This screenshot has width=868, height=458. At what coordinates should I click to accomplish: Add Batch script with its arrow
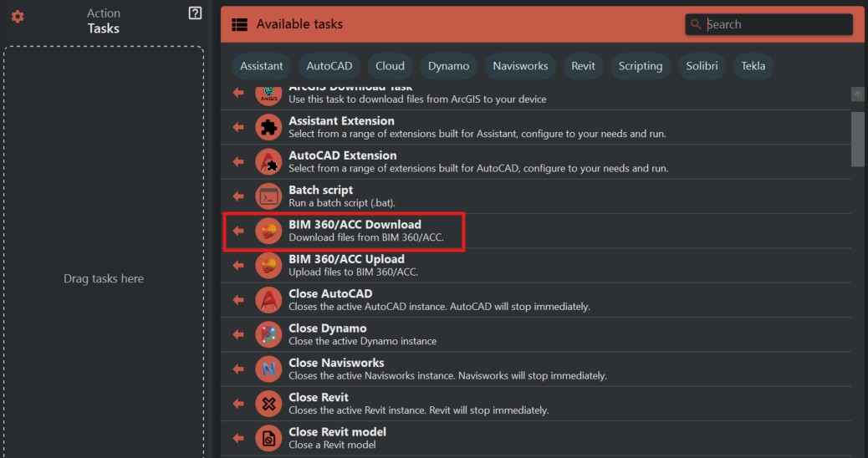238,196
